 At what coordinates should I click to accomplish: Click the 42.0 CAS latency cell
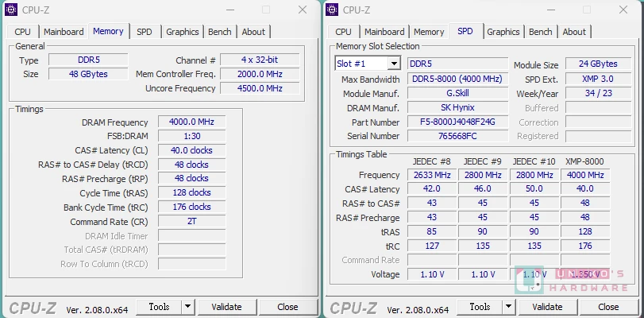click(x=432, y=189)
